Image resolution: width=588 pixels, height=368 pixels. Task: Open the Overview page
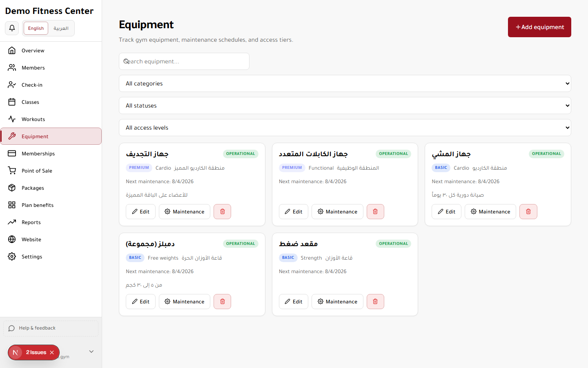click(x=51, y=51)
